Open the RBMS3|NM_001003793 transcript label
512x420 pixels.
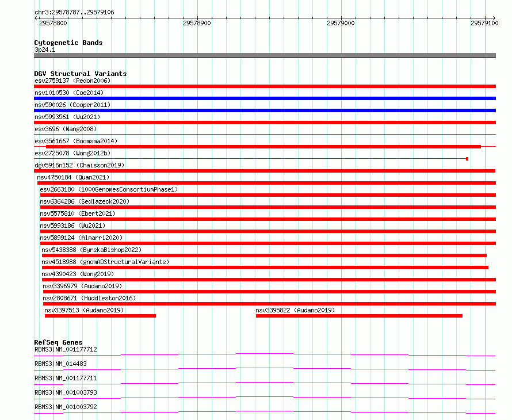coord(66,392)
